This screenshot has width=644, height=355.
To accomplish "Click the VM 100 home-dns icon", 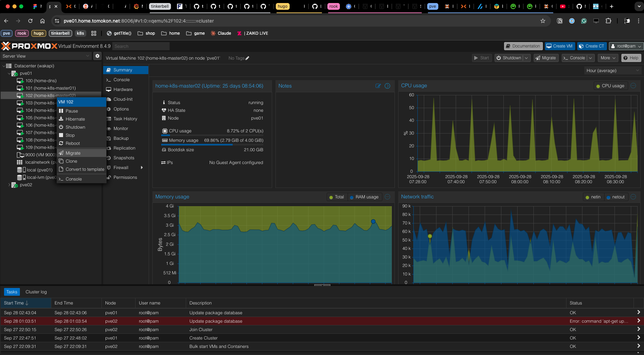I will (20, 81).
